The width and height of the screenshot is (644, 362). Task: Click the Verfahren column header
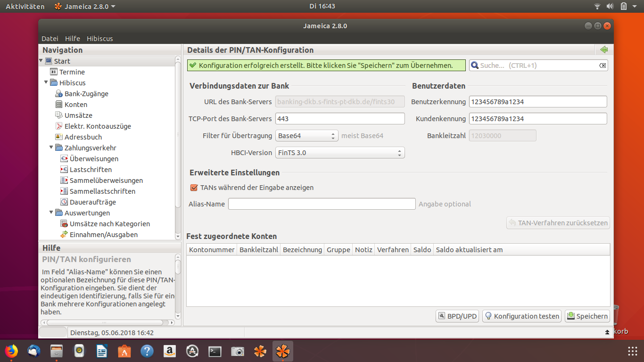coord(393,250)
